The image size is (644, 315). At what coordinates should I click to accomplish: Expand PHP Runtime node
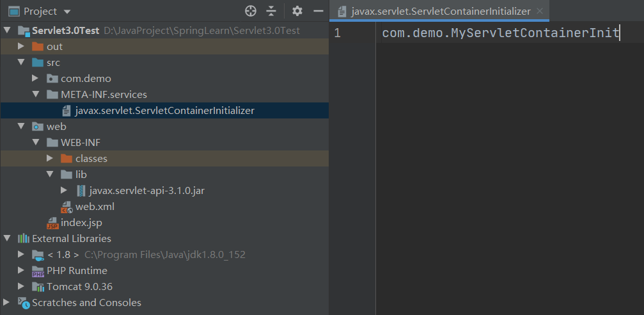point(21,271)
